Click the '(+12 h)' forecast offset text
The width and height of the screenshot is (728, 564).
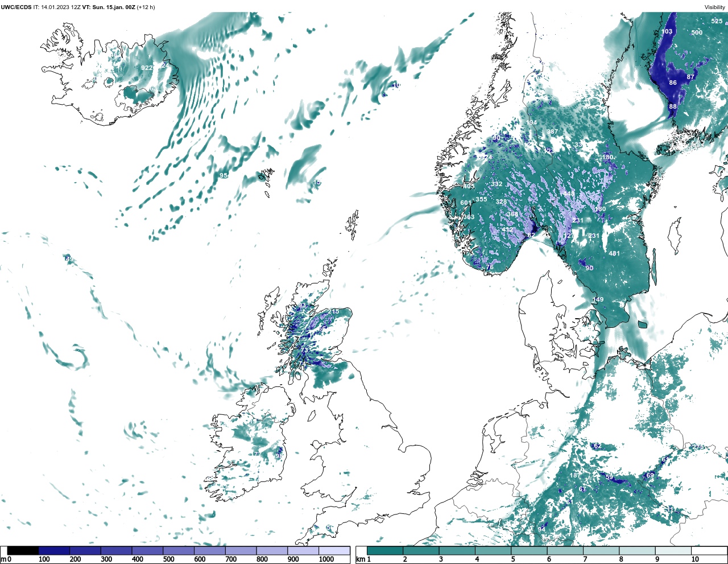(x=146, y=7)
